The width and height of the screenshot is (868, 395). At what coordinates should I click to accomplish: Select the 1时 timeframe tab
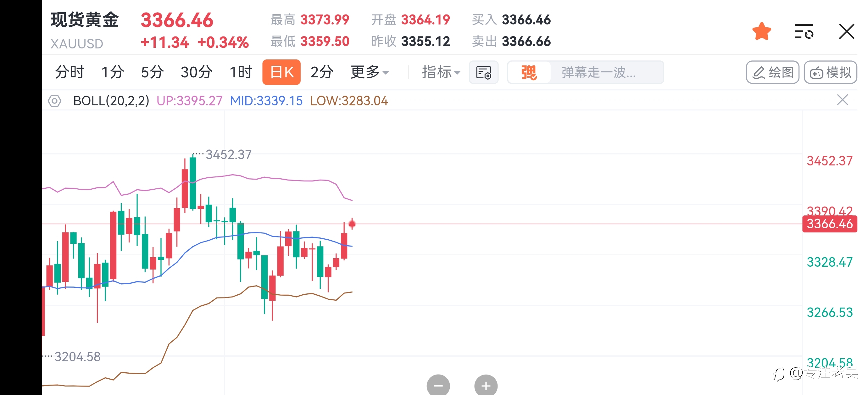point(241,72)
